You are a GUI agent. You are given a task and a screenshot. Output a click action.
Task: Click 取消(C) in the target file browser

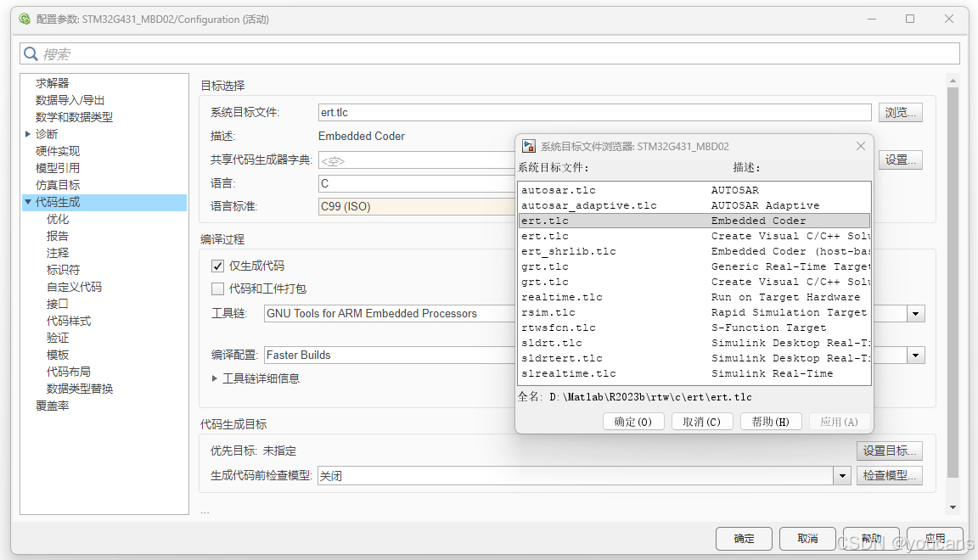tap(702, 422)
